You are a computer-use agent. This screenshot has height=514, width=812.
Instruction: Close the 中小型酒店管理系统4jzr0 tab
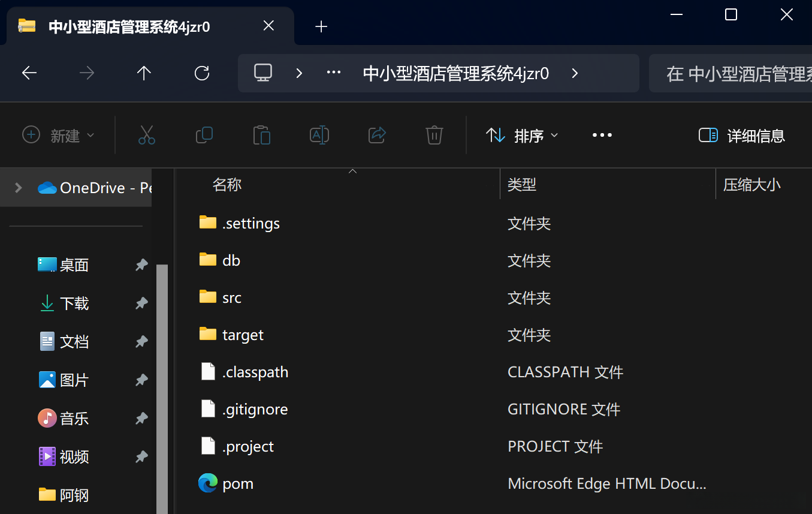coord(269,26)
